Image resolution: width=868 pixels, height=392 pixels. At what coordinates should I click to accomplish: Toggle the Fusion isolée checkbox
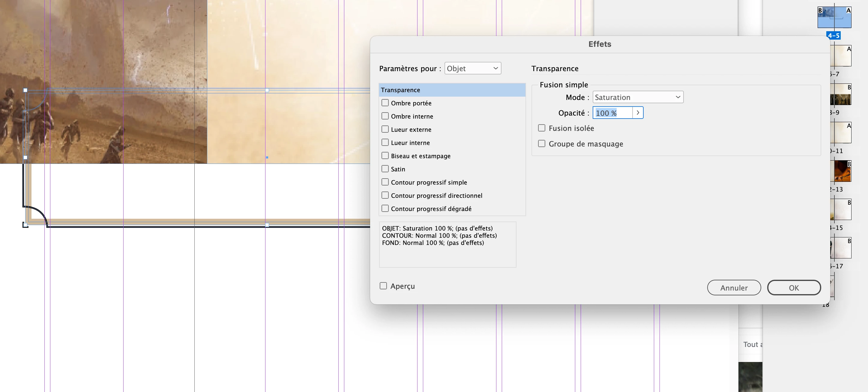(541, 128)
